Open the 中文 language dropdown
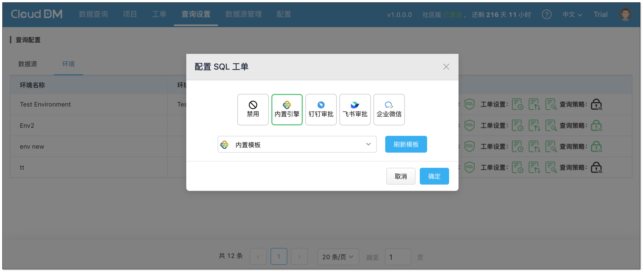The height and width of the screenshot is (273, 644). (572, 15)
